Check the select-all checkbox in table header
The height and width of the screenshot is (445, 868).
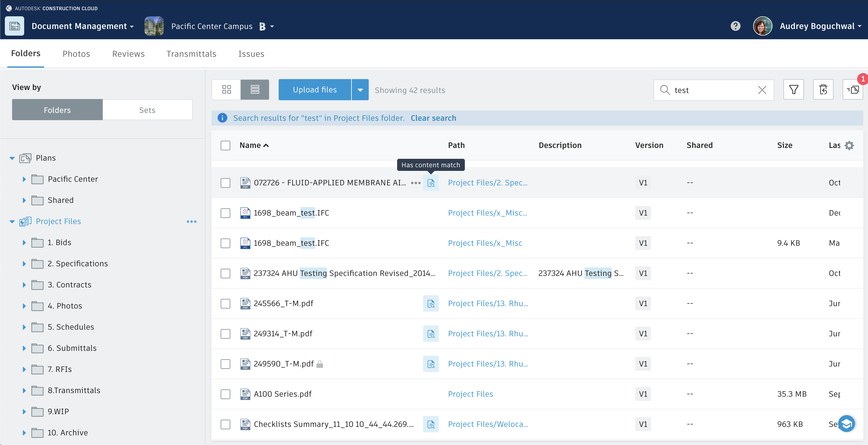point(225,145)
